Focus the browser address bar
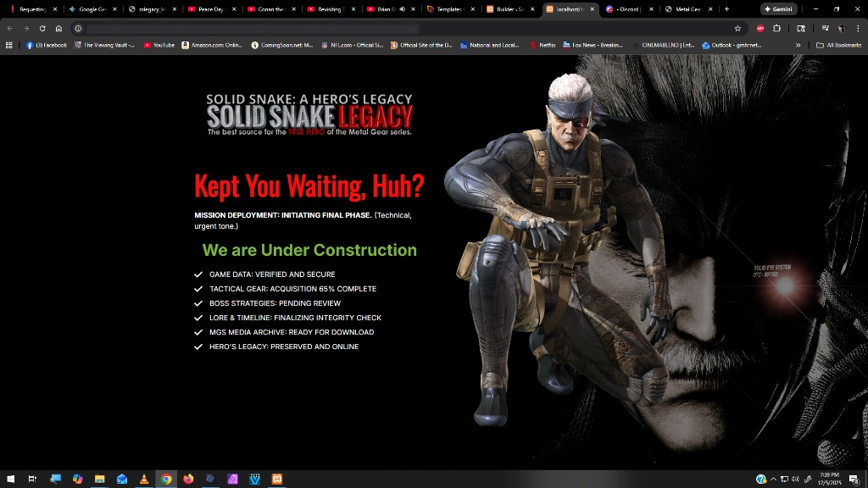 (408, 28)
